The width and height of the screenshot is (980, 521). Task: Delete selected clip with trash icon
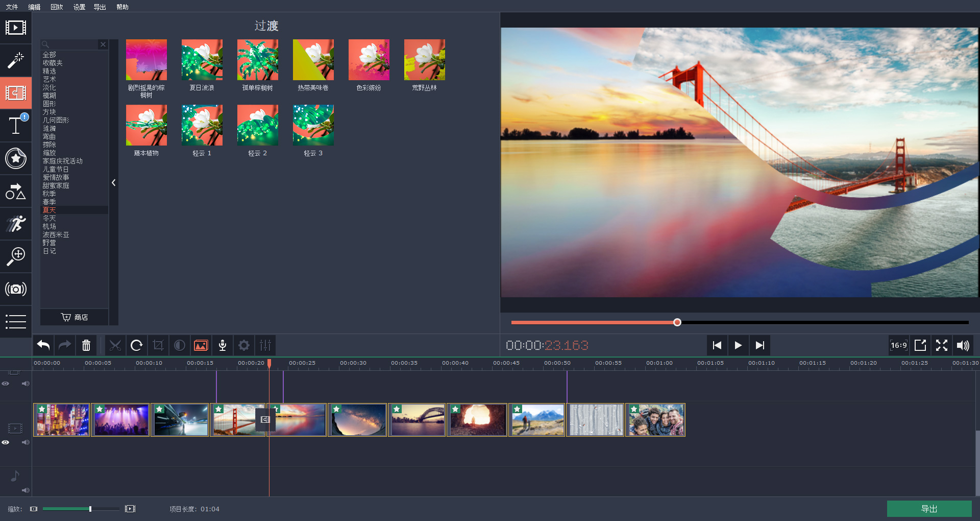coord(86,346)
